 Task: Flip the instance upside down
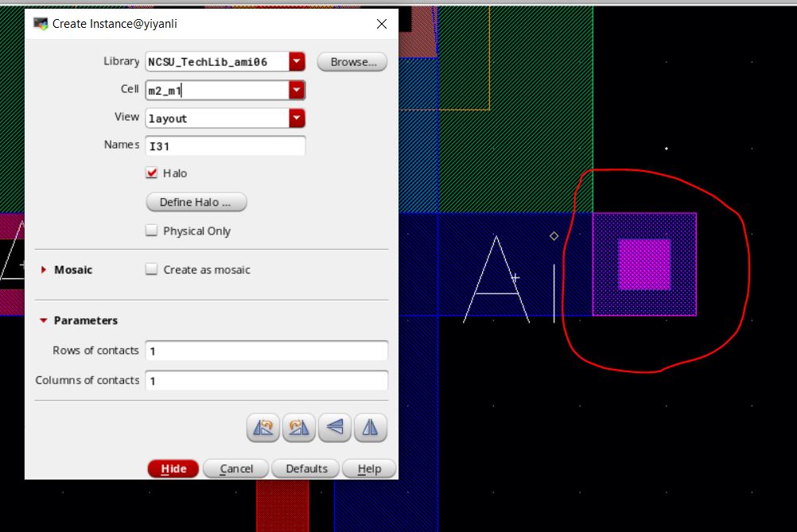point(335,428)
